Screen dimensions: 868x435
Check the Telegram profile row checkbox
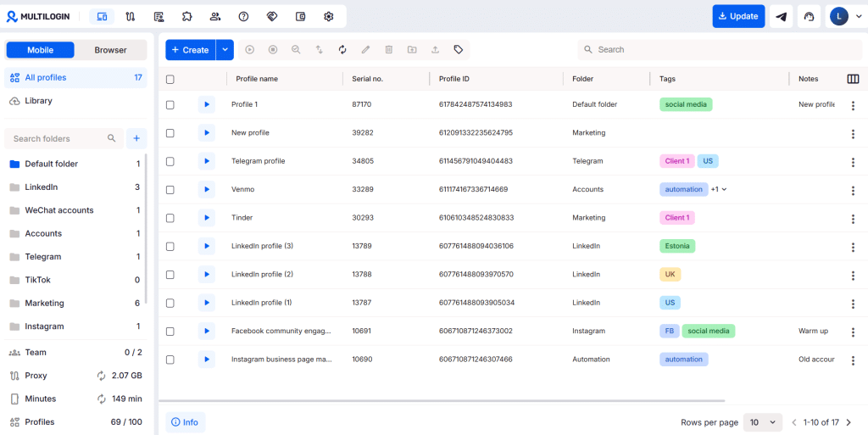tap(170, 162)
